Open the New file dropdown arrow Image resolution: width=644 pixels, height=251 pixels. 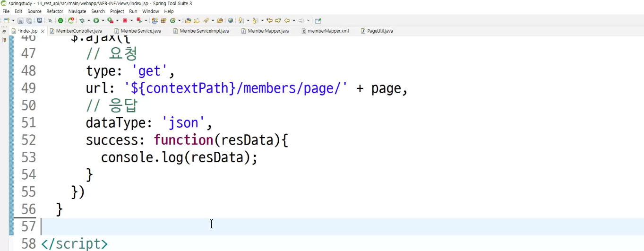point(13,20)
